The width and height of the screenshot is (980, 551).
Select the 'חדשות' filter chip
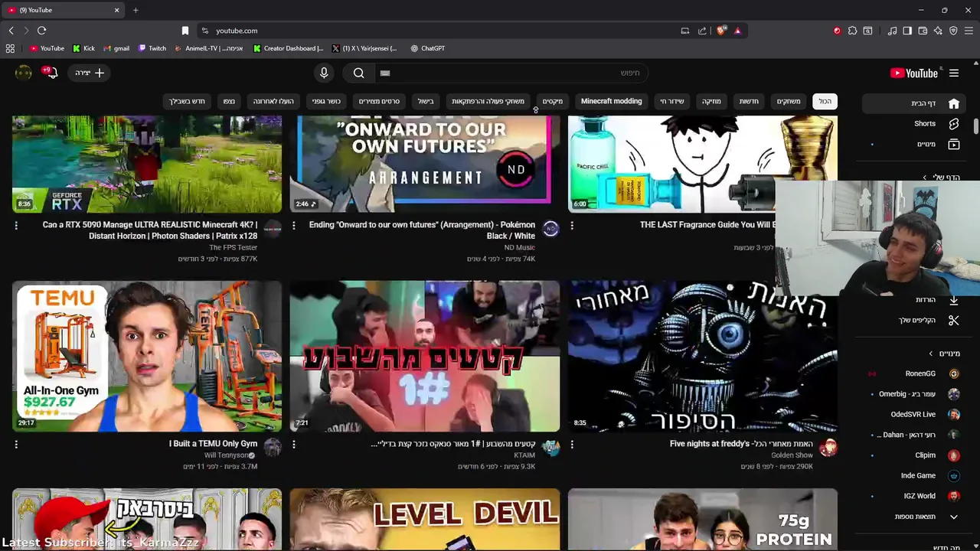coord(749,101)
